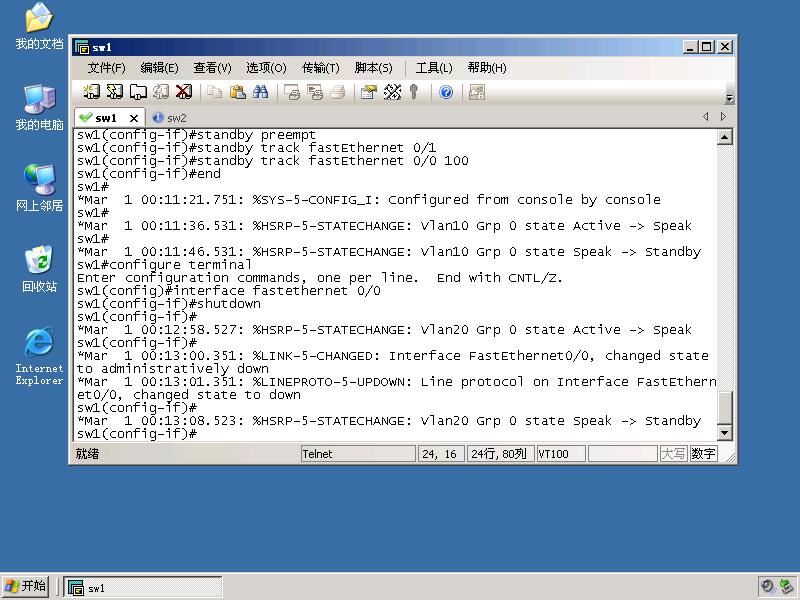Click the 网上邻居 desktop icon
Screen dimensions: 800x600
(39, 188)
